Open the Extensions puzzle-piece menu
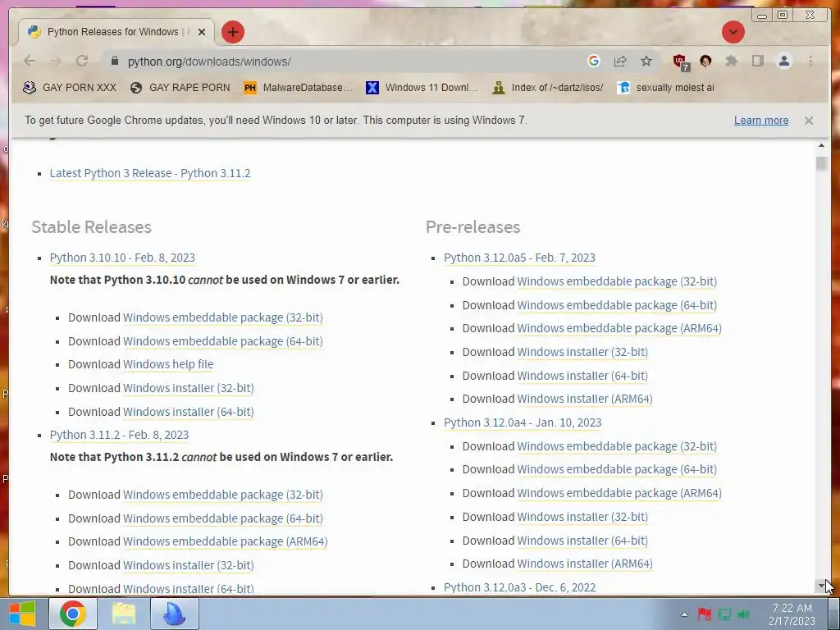The image size is (840, 630). pos(731,61)
